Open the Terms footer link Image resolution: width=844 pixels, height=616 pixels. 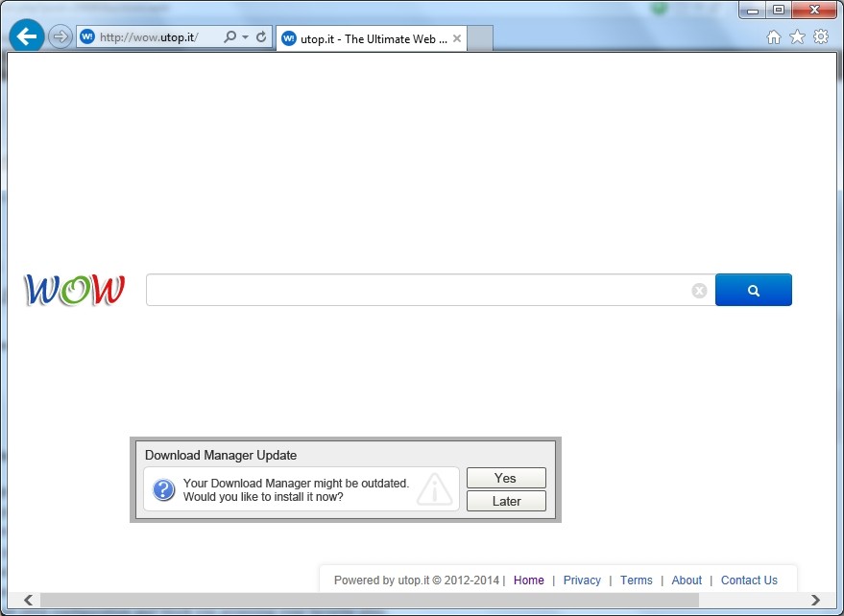click(637, 580)
